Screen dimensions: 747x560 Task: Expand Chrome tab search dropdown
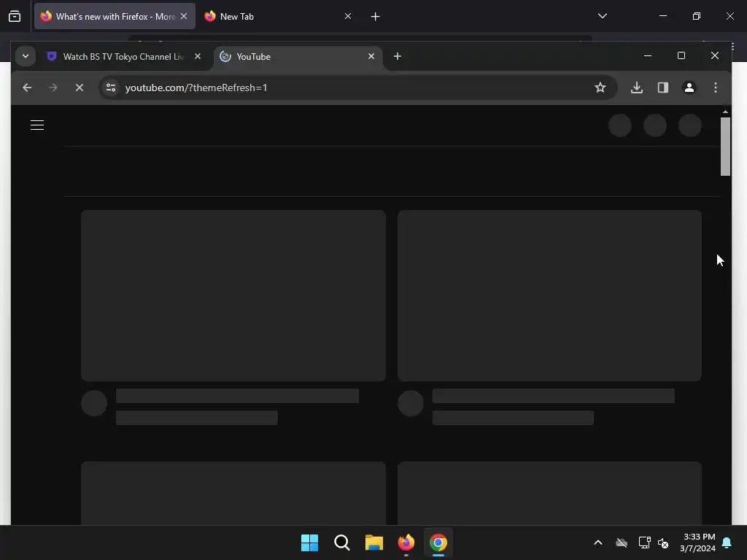coord(26,57)
